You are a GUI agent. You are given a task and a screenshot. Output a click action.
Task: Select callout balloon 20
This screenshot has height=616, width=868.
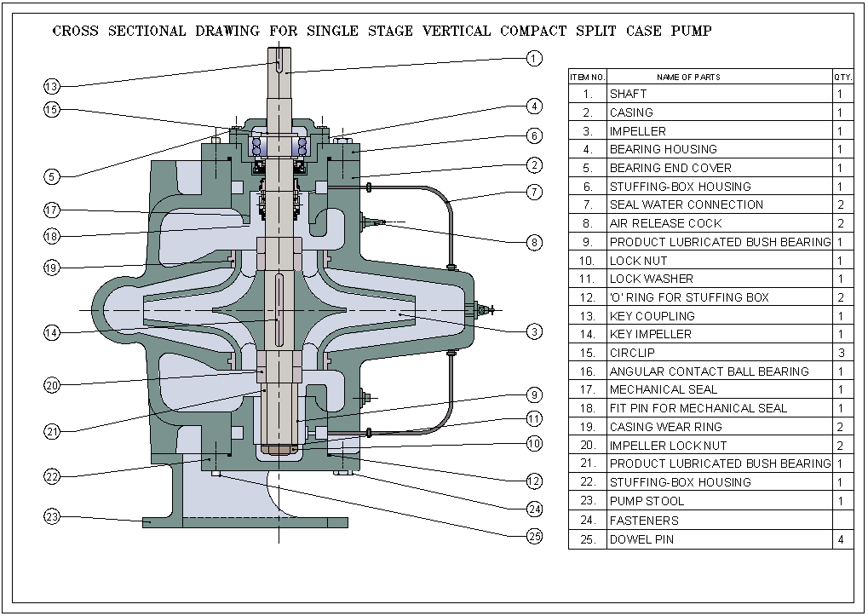[x=51, y=385]
